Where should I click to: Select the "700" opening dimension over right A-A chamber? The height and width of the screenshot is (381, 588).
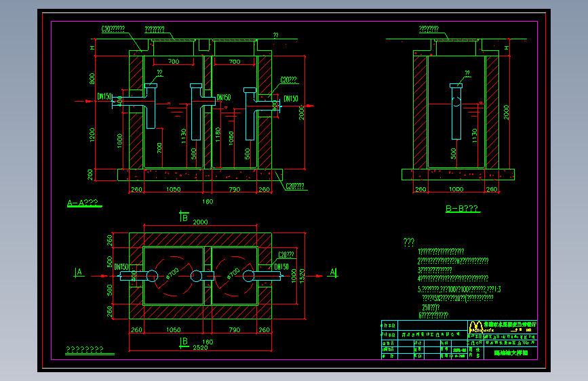point(235,62)
